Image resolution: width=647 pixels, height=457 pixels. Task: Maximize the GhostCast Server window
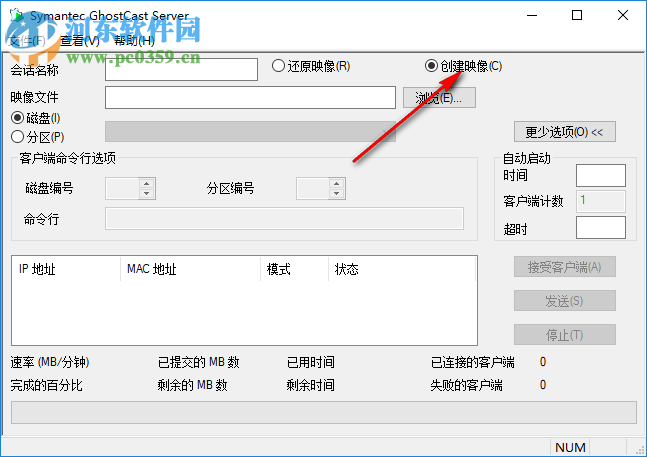[x=577, y=16]
